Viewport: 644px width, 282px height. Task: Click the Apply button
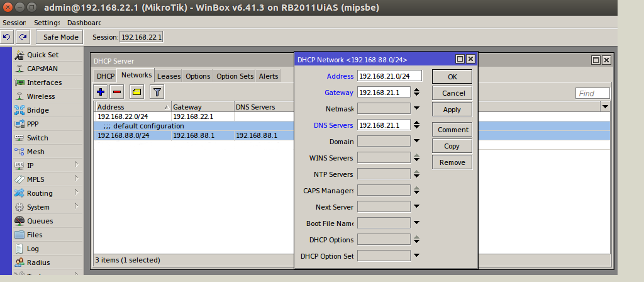click(452, 110)
